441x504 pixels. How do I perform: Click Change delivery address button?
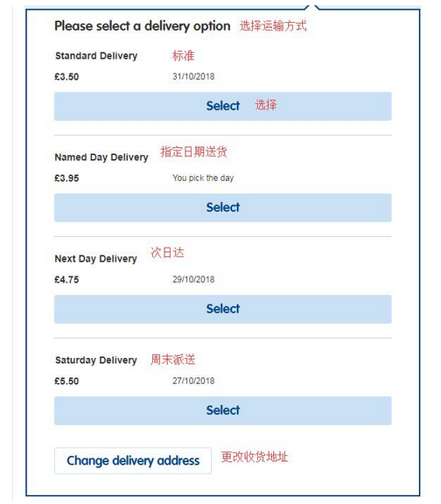[x=133, y=460]
